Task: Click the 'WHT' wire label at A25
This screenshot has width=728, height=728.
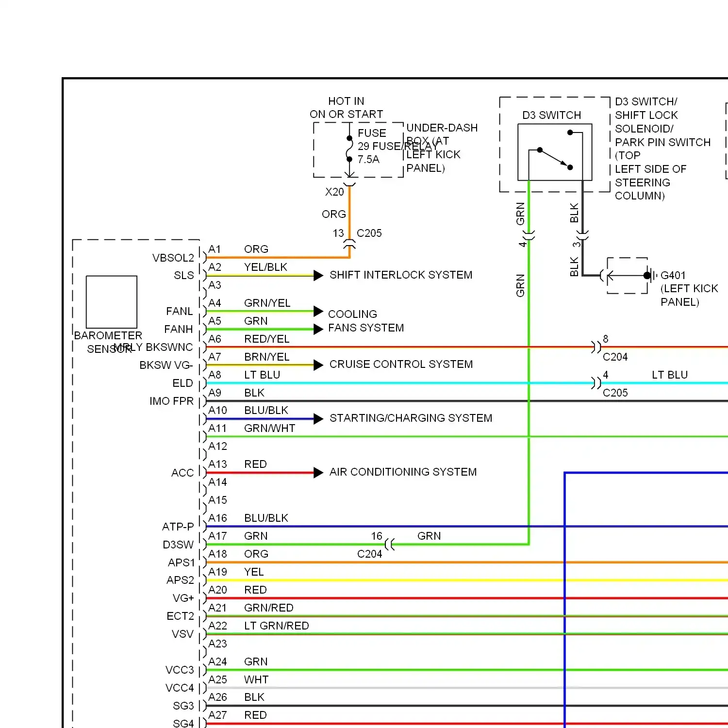Action: (256, 680)
